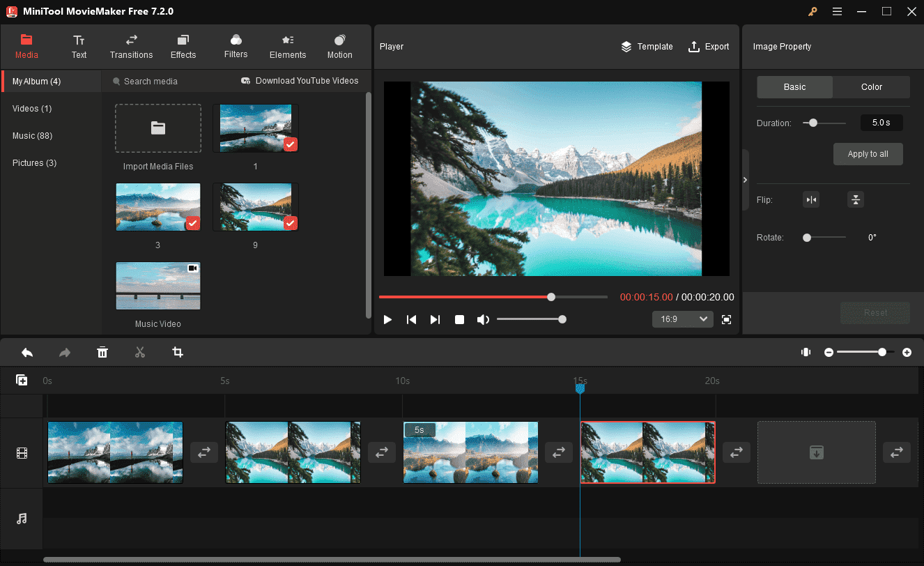Click the add track icon
The width and height of the screenshot is (924, 566).
point(22,381)
